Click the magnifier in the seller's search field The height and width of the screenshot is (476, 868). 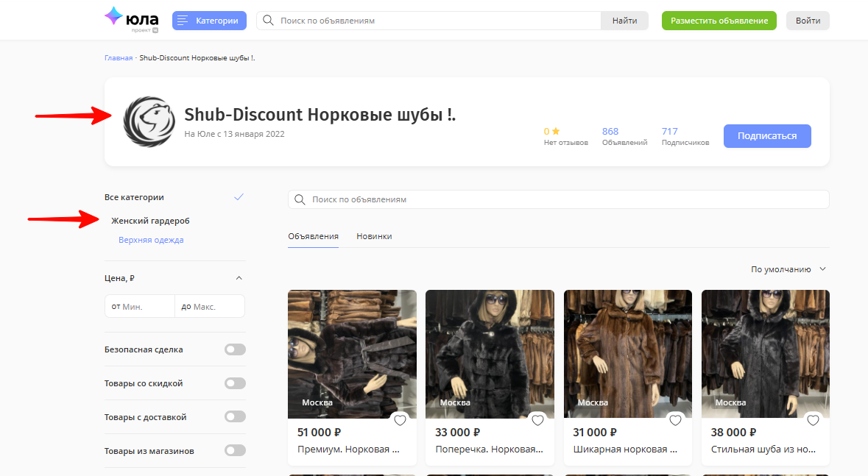point(300,199)
